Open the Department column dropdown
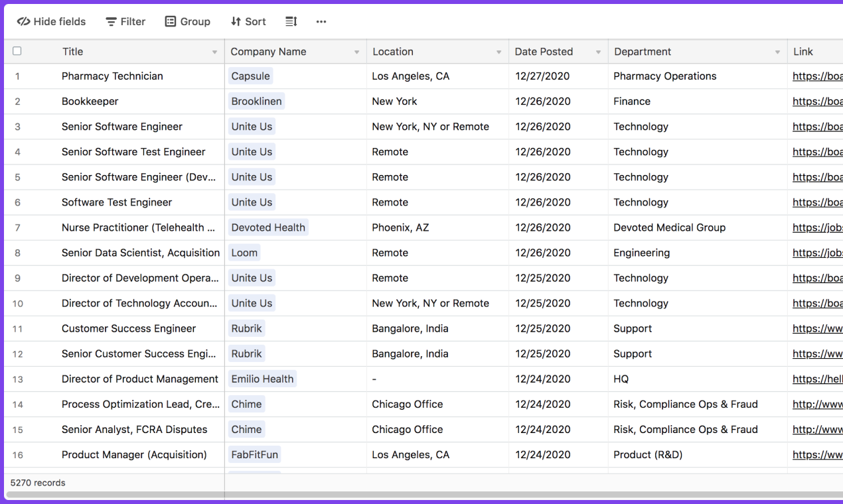The image size is (843, 504). click(777, 51)
